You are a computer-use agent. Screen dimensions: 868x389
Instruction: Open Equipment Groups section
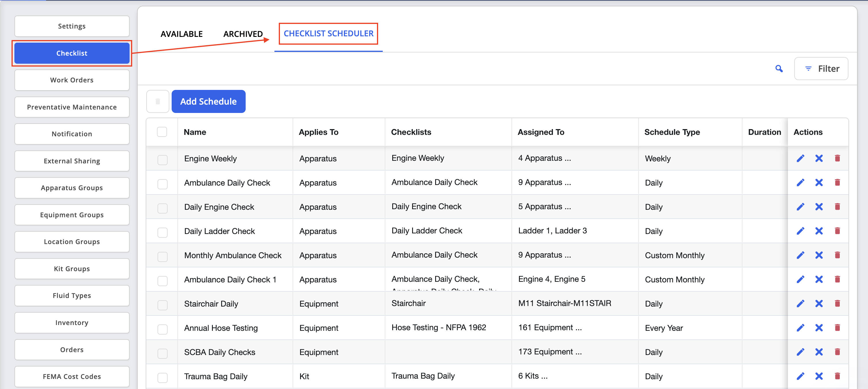[x=72, y=215]
